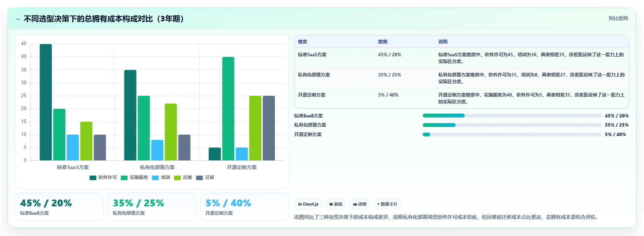
Task: Click 5% / 40% progress value label
Action: (x=616, y=135)
